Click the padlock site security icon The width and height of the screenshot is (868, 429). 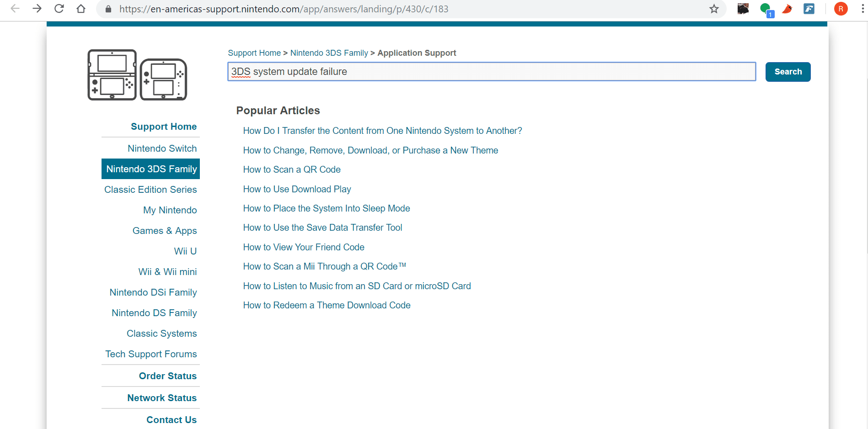[x=108, y=9]
